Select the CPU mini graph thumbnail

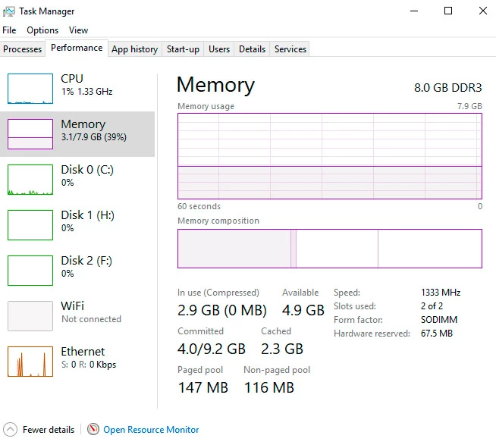pyautogui.click(x=30, y=89)
